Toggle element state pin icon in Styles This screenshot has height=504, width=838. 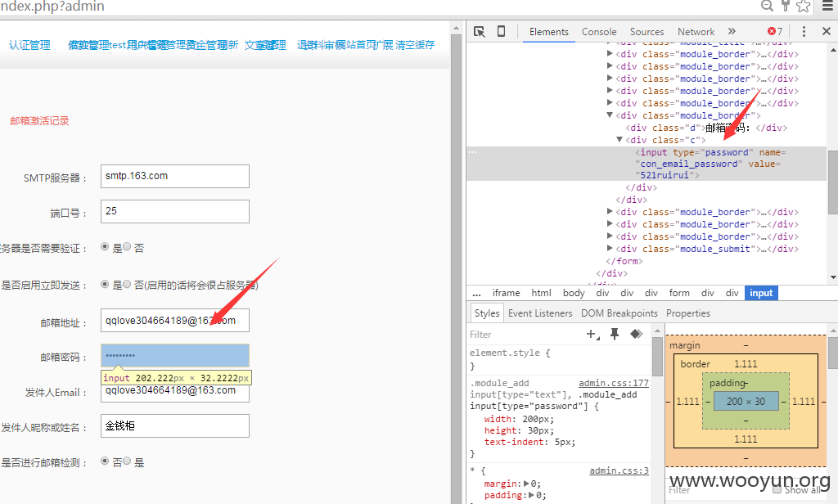pos(615,335)
